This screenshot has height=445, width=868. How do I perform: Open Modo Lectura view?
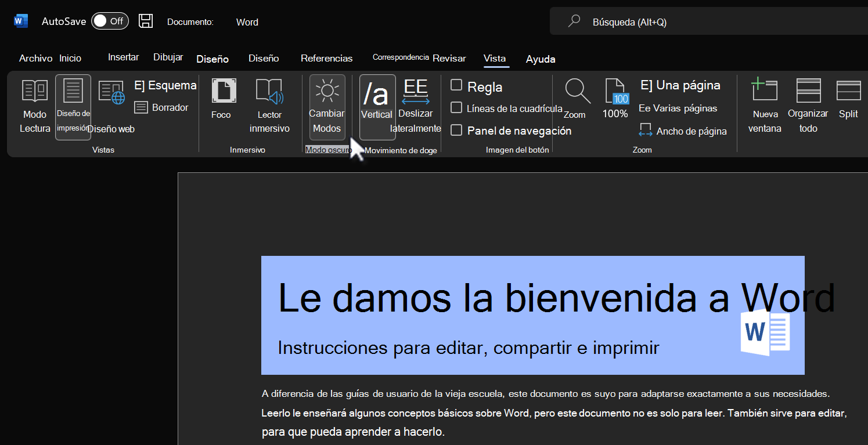(x=35, y=107)
